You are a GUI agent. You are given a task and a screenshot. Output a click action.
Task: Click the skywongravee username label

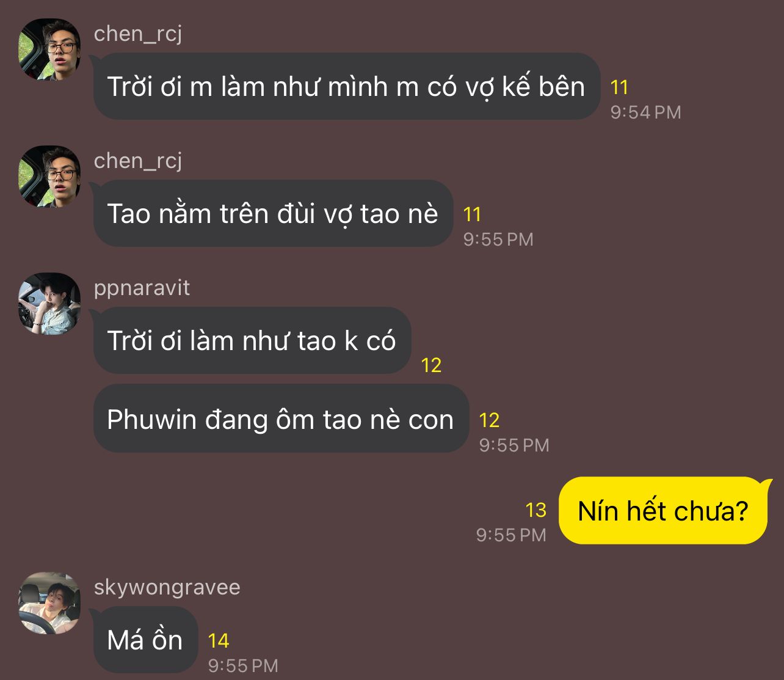tap(167, 587)
